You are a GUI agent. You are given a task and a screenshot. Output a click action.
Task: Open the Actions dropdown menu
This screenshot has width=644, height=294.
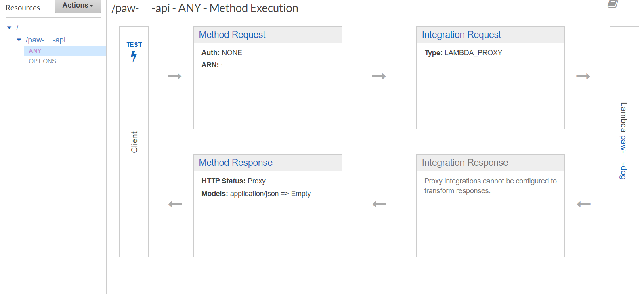pos(78,6)
